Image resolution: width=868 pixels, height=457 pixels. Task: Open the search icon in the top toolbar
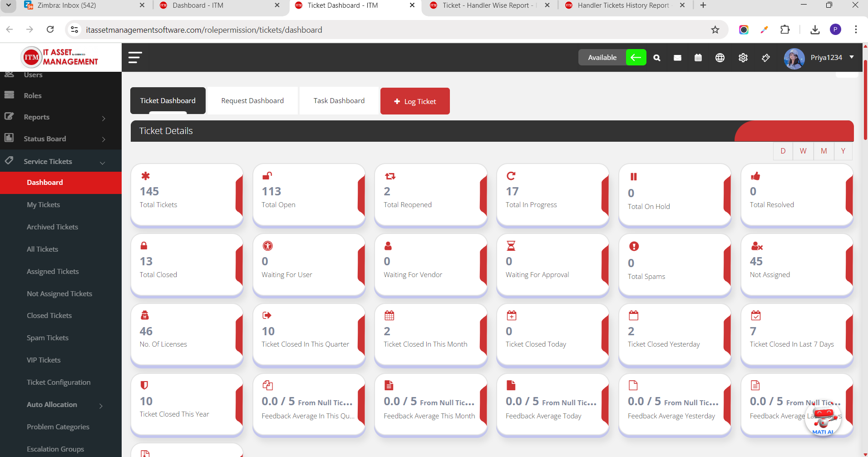pyautogui.click(x=656, y=58)
